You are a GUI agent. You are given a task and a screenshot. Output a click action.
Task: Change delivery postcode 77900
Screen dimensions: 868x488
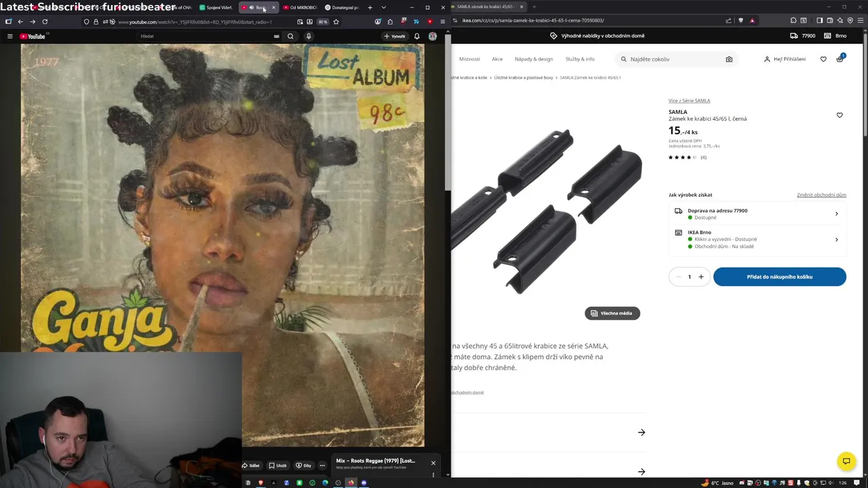pos(803,36)
